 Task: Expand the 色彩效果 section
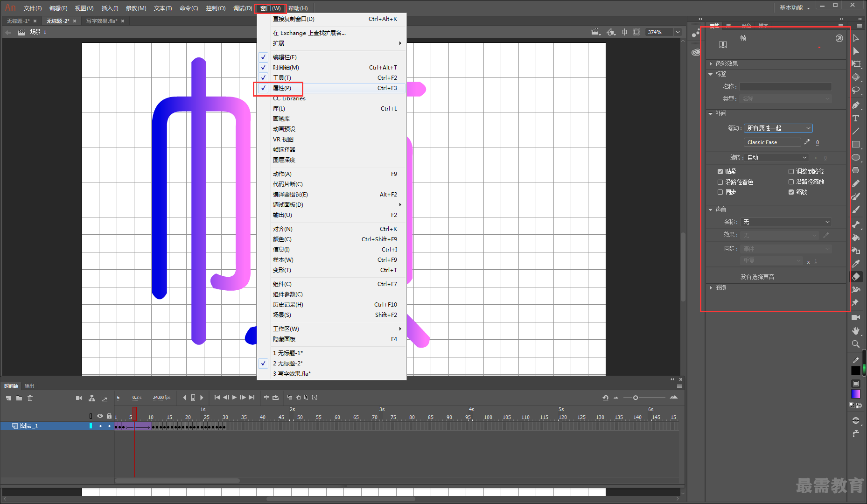point(711,64)
